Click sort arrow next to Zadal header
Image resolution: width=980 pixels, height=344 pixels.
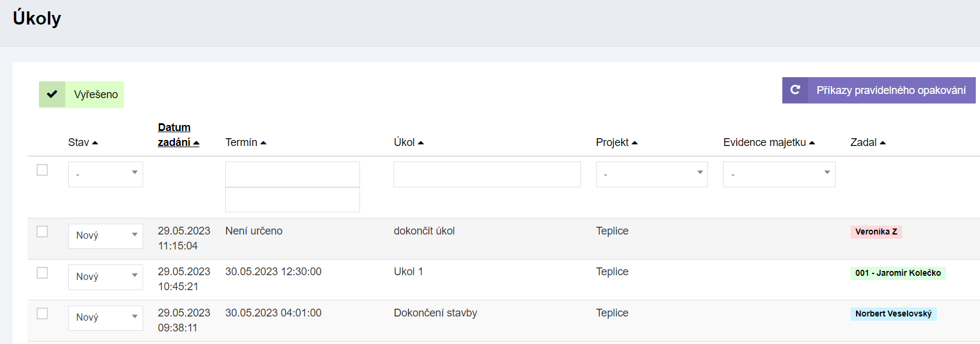click(882, 143)
